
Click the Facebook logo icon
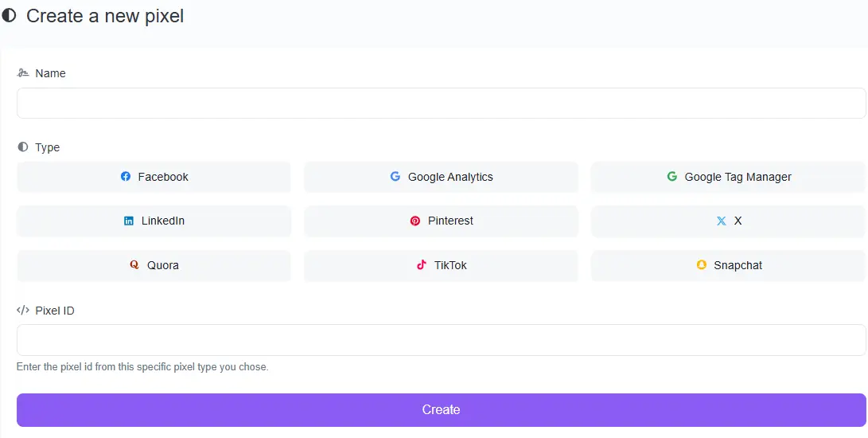[x=126, y=176]
